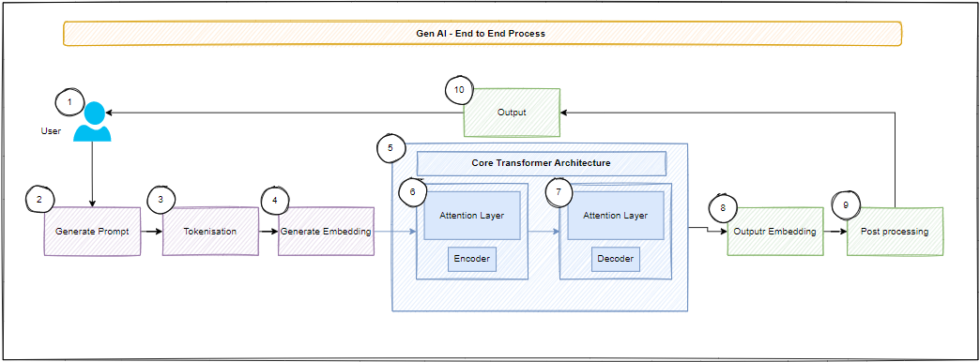Click the Tokenisation box

click(x=210, y=232)
